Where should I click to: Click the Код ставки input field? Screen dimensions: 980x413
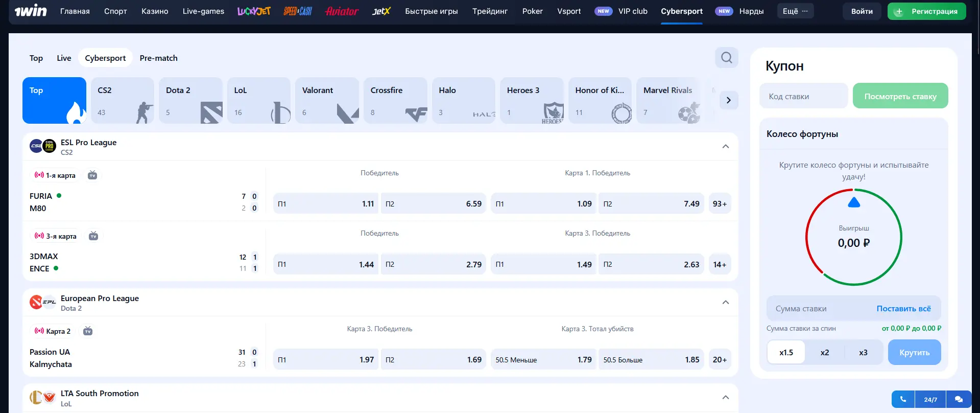coord(803,96)
